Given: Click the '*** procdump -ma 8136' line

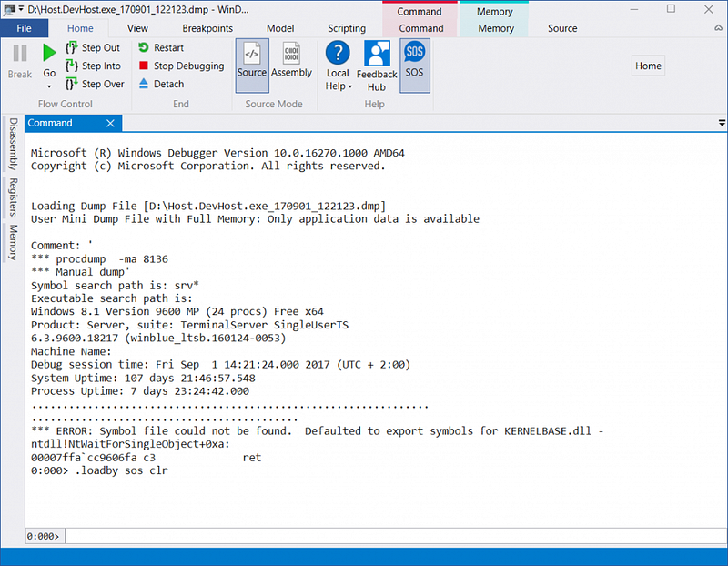Looking at the screenshot, I should tap(99, 259).
